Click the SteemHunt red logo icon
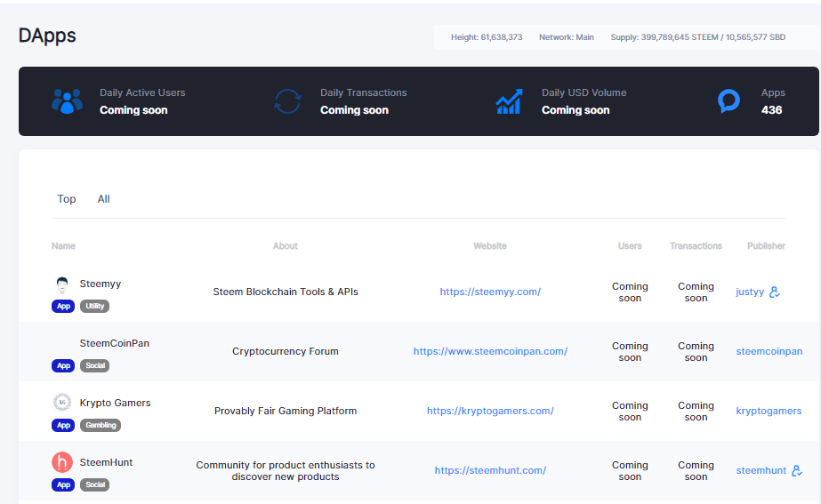Viewport: 821px width, 504px height. [x=62, y=462]
